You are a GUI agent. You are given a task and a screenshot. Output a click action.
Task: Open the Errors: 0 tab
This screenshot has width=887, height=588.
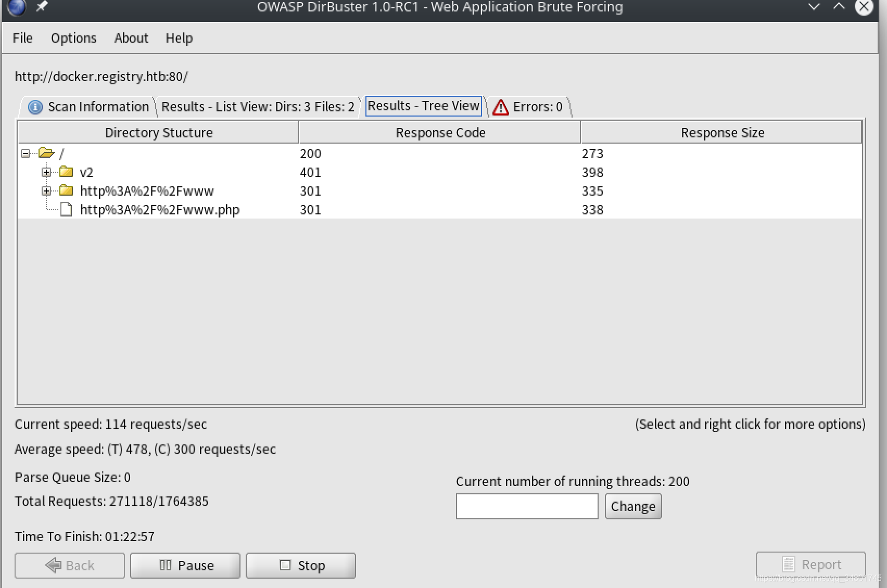click(x=528, y=107)
